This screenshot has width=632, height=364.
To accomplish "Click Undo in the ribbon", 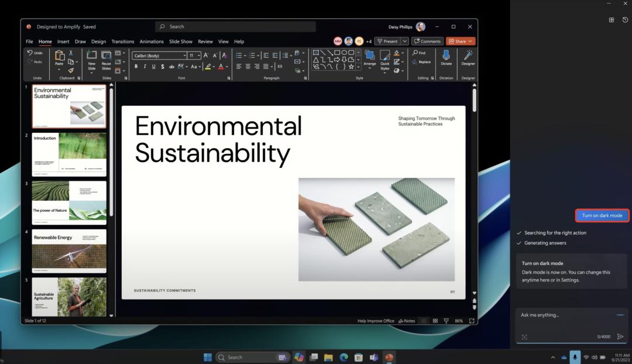I will (x=35, y=53).
